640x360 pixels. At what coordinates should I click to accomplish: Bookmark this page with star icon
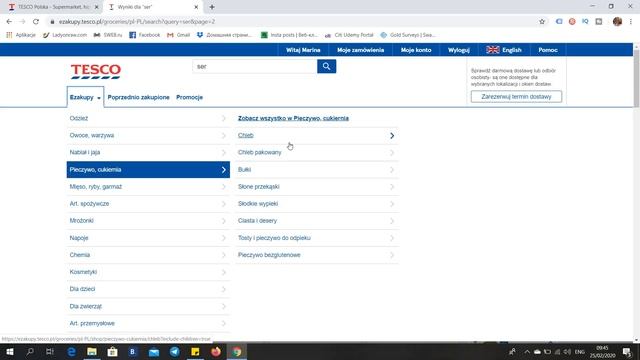pyautogui.click(x=542, y=22)
